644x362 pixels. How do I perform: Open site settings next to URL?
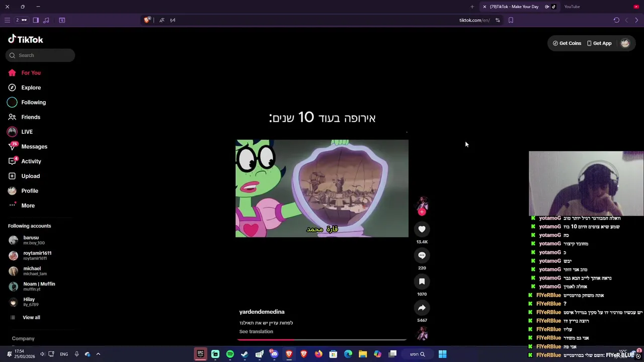click(x=498, y=20)
